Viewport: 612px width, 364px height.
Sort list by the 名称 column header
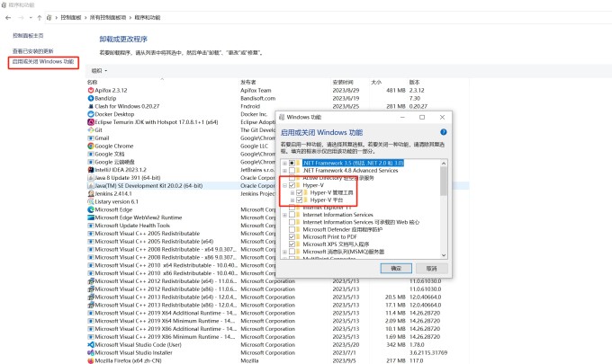click(92, 82)
